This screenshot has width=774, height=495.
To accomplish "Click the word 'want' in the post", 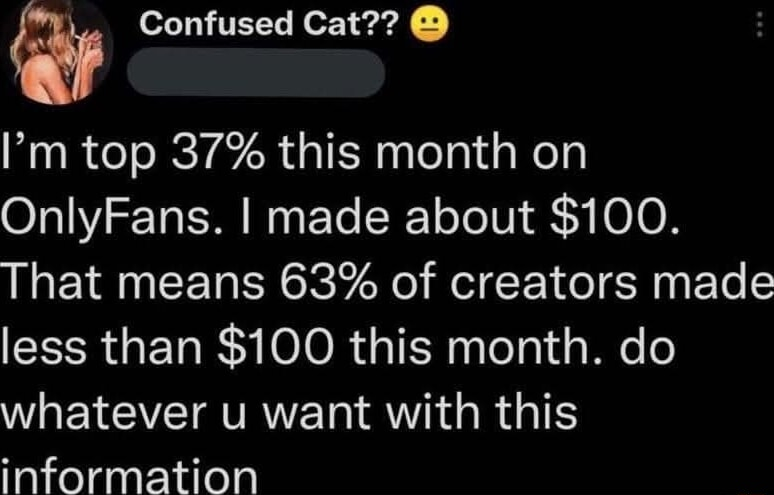I will pos(315,414).
